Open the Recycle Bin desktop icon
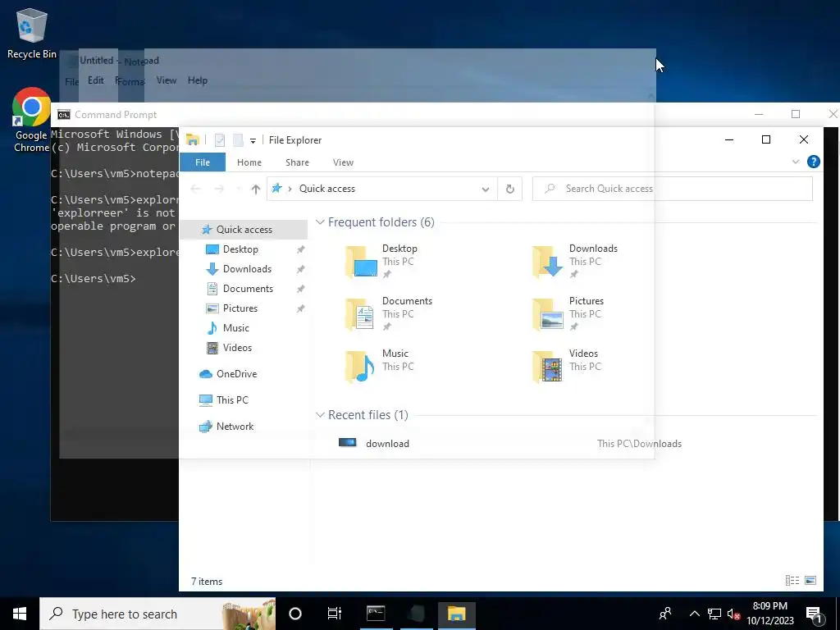This screenshot has height=630, width=840. pyautogui.click(x=32, y=33)
